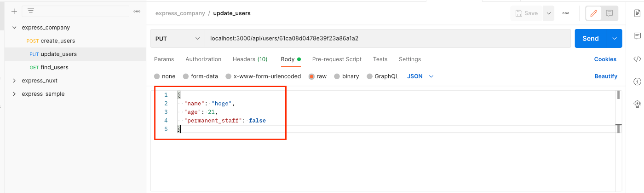Click the "permanent_staff": false line
Viewport: 644px width, 193px height.
tap(224, 121)
